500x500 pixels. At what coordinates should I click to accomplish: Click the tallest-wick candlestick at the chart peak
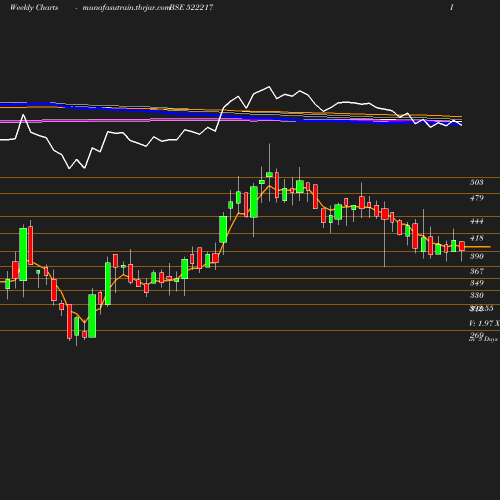point(269,175)
